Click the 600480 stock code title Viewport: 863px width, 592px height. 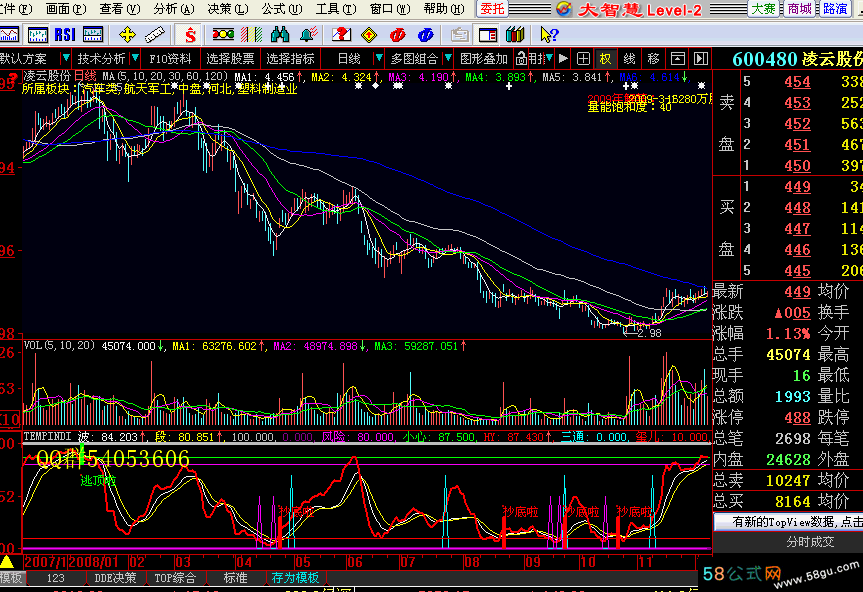pyautogui.click(x=765, y=59)
